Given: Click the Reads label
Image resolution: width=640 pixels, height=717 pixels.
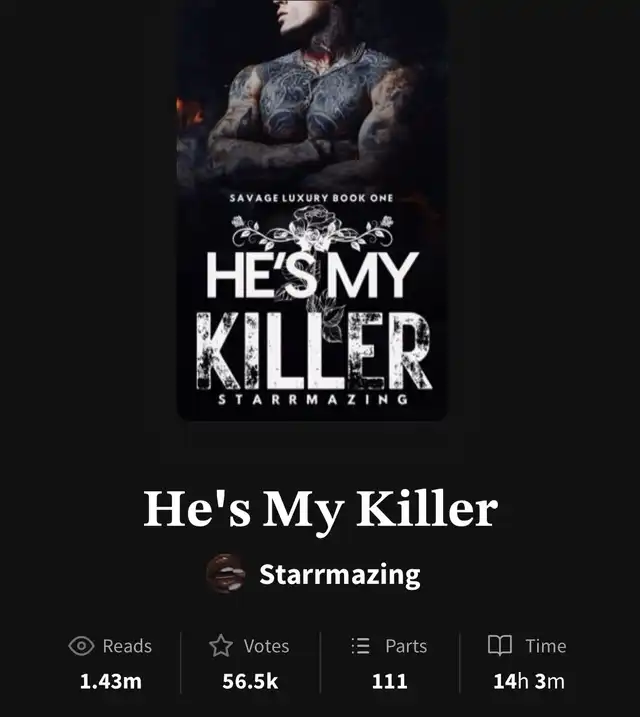Looking at the screenshot, I should (127, 646).
